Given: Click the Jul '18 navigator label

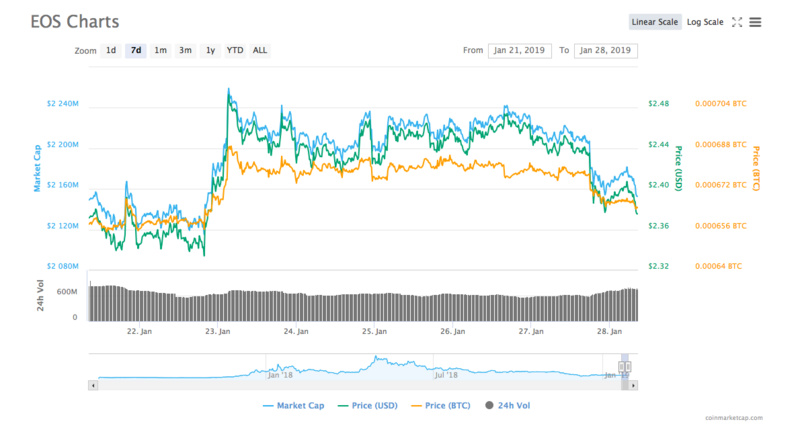Looking at the screenshot, I should pyautogui.click(x=446, y=375).
